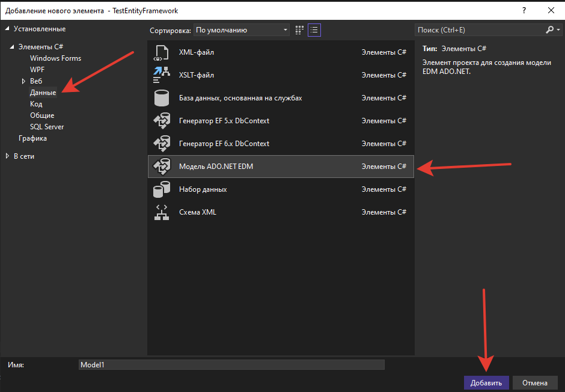Click the Модель ADO.NET EDM icon
The width and height of the screenshot is (565, 392).
pos(161,167)
